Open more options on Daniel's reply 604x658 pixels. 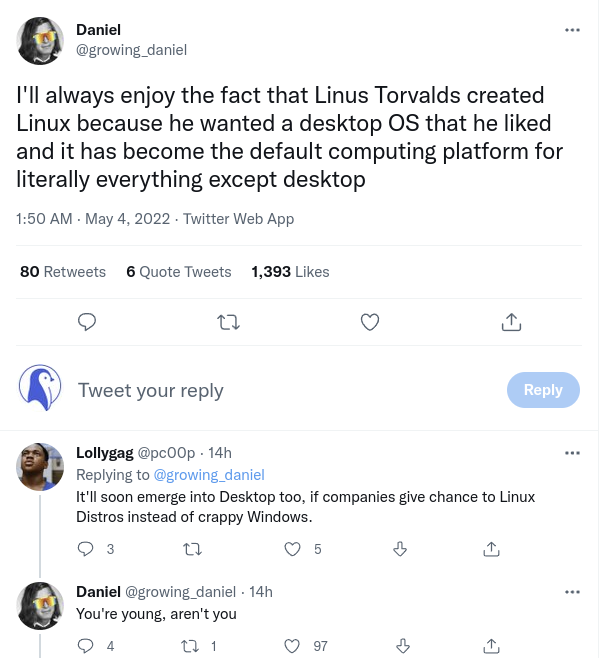572,592
